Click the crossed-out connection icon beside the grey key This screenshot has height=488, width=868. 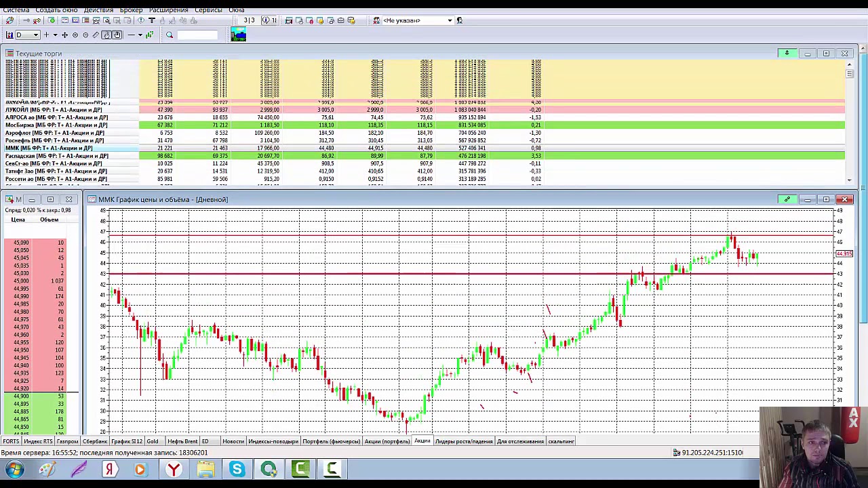click(37, 20)
